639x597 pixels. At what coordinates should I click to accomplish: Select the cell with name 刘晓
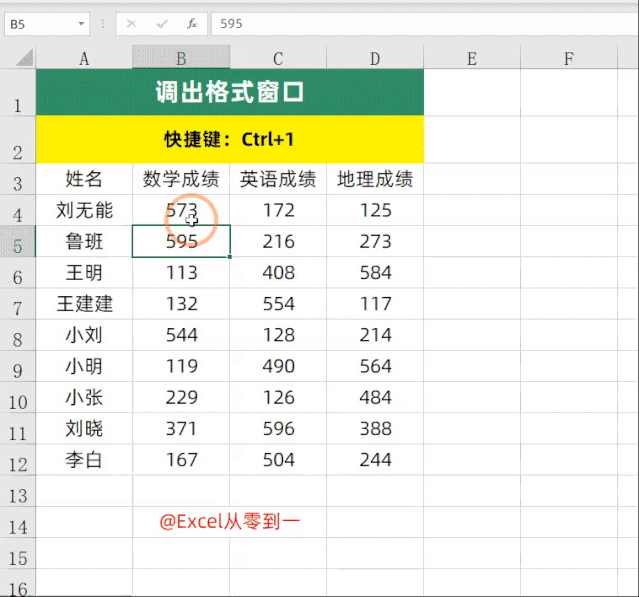[x=84, y=429]
